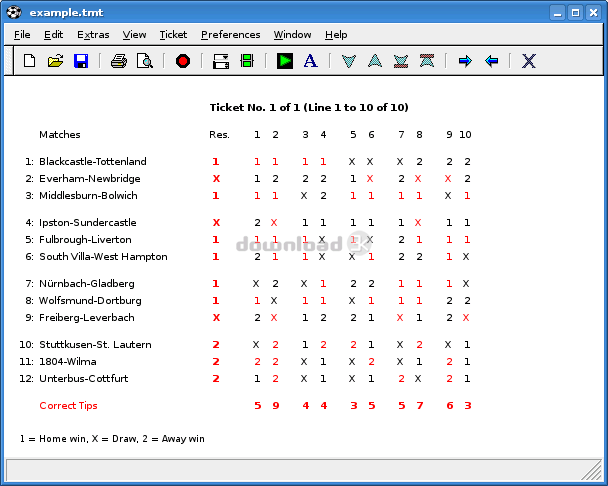Click the red record circle icon
The height and width of the screenshot is (486, 608).
[x=183, y=61]
